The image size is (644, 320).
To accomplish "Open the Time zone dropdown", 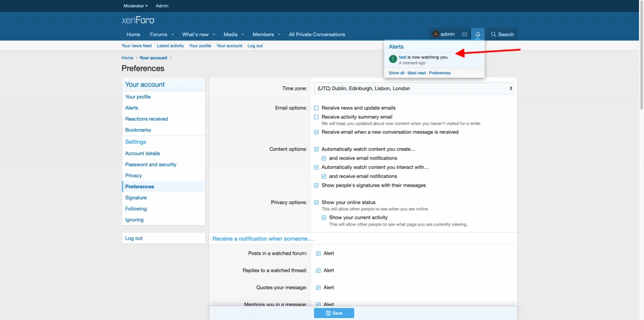I will coord(414,88).
